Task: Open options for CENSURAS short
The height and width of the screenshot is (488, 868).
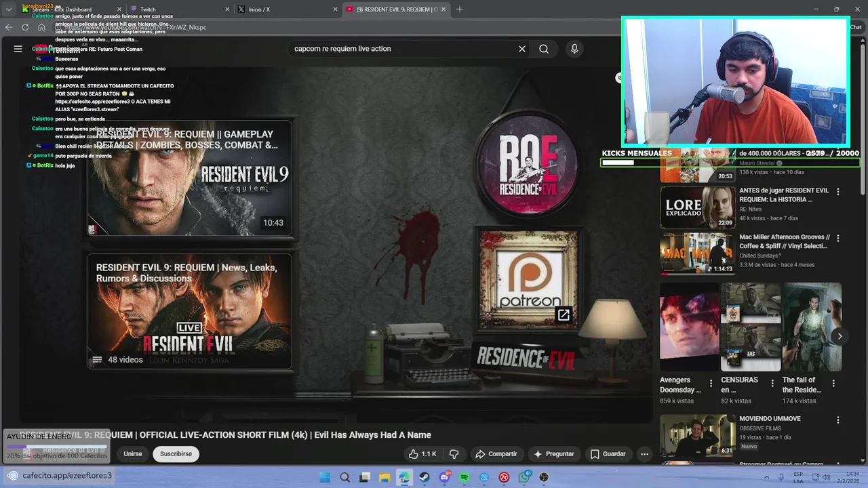Action: tap(772, 384)
